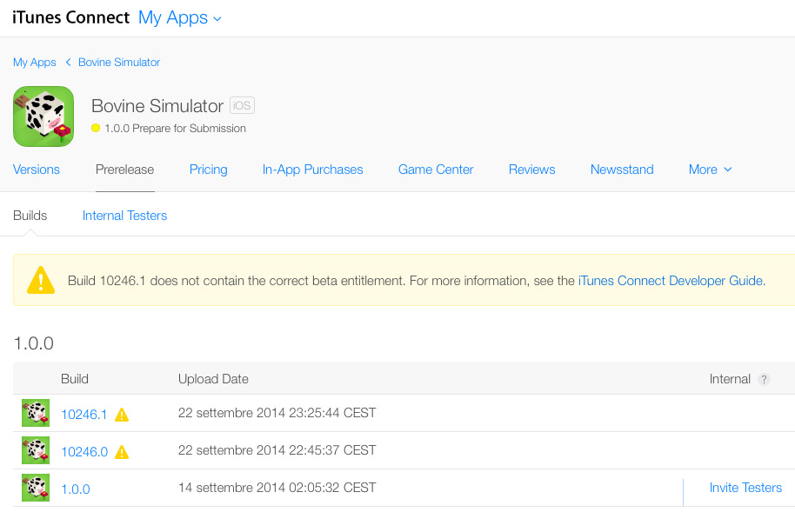Image resolution: width=795 pixels, height=532 pixels.
Task: Select the Prerelease tab
Action: pyautogui.click(x=124, y=170)
